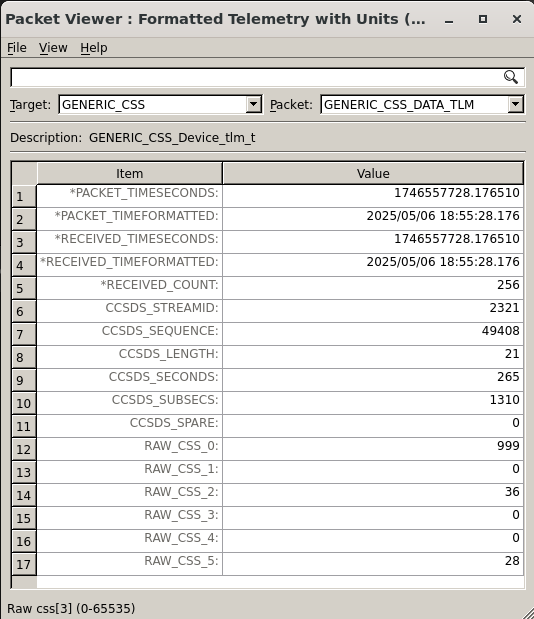Select row header number 12
This screenshot has height=619, width=534.
coord(24,449)
